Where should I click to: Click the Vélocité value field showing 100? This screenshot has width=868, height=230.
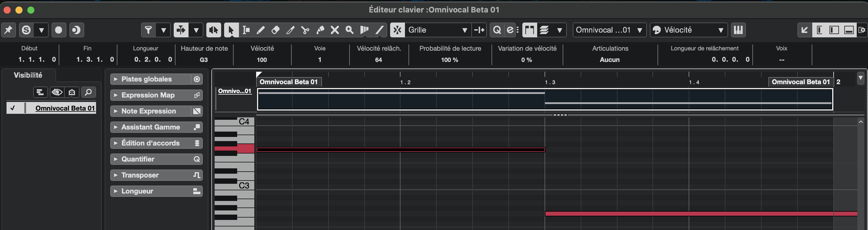(262, 60)
